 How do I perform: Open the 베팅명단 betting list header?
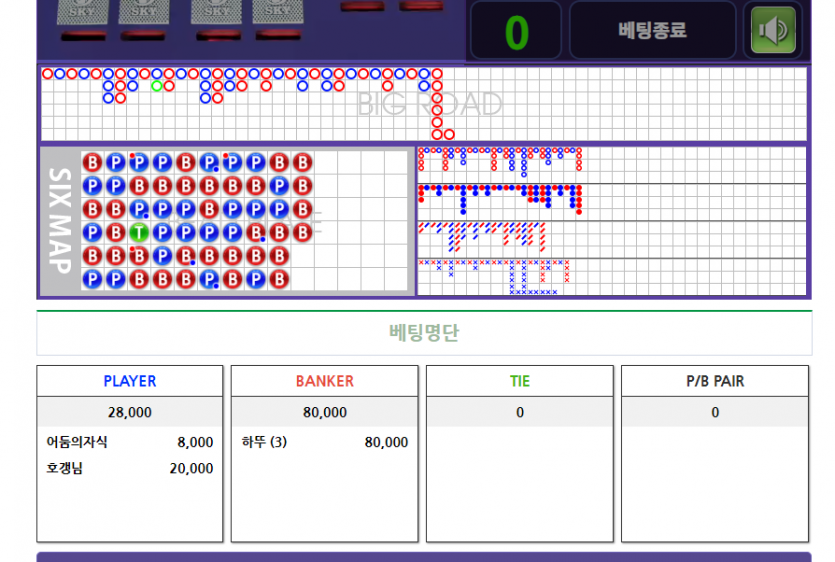pyautogui.click(x=424, y=333)
